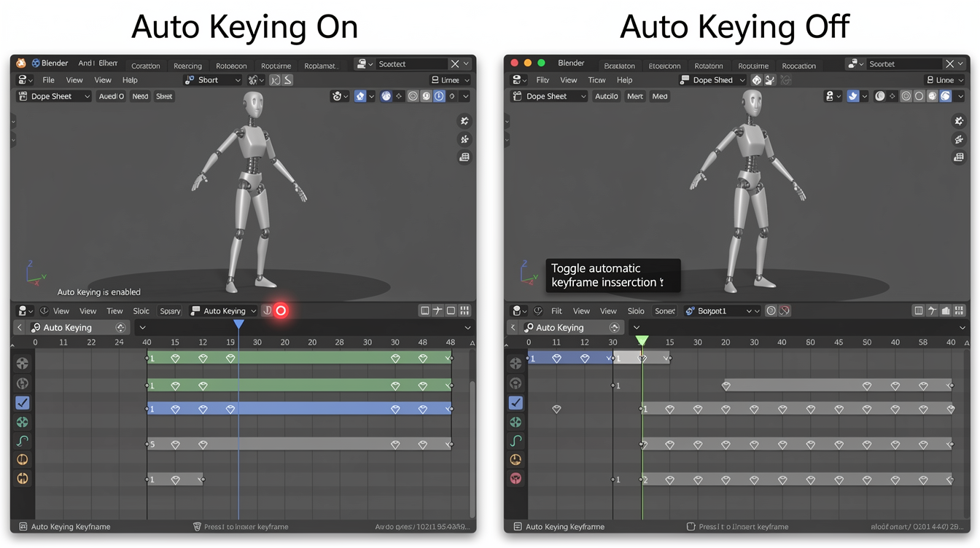Viewport: 980px width, 548px height.
Task: Click the Blender logo icon in left window
Action: click(21, 63)
